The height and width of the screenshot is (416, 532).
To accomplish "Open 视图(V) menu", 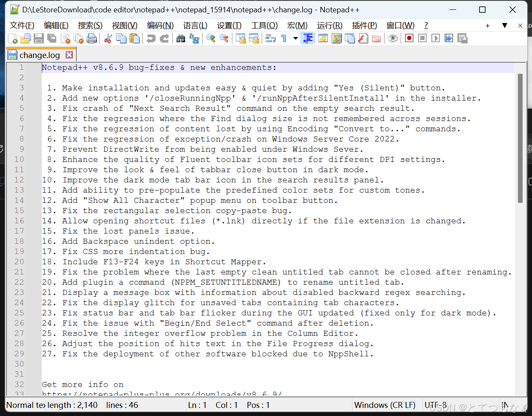I will click(x=124, y=26).
